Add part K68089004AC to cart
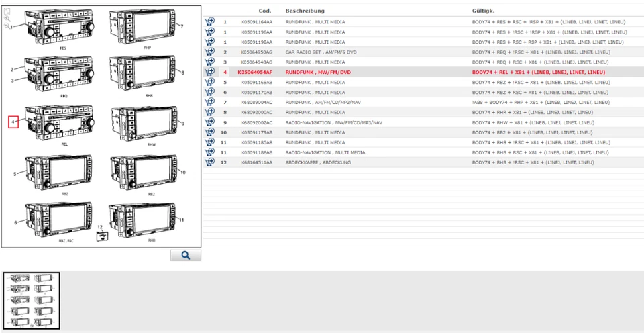 (209, 102)
